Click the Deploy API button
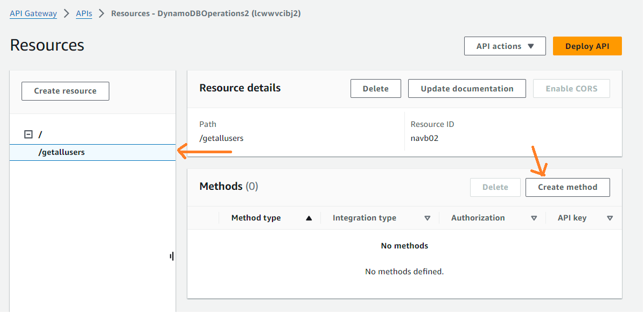The width and height of the screenshot is (644, 313). click(587, 46)
